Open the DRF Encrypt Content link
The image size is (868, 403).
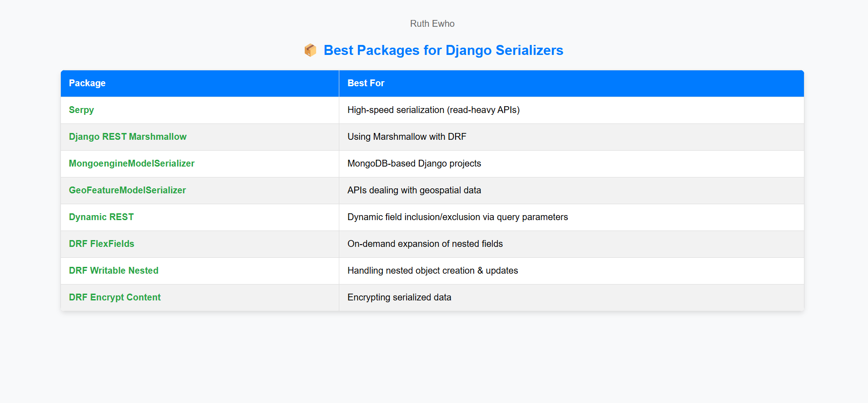click(x=115, y=297)
